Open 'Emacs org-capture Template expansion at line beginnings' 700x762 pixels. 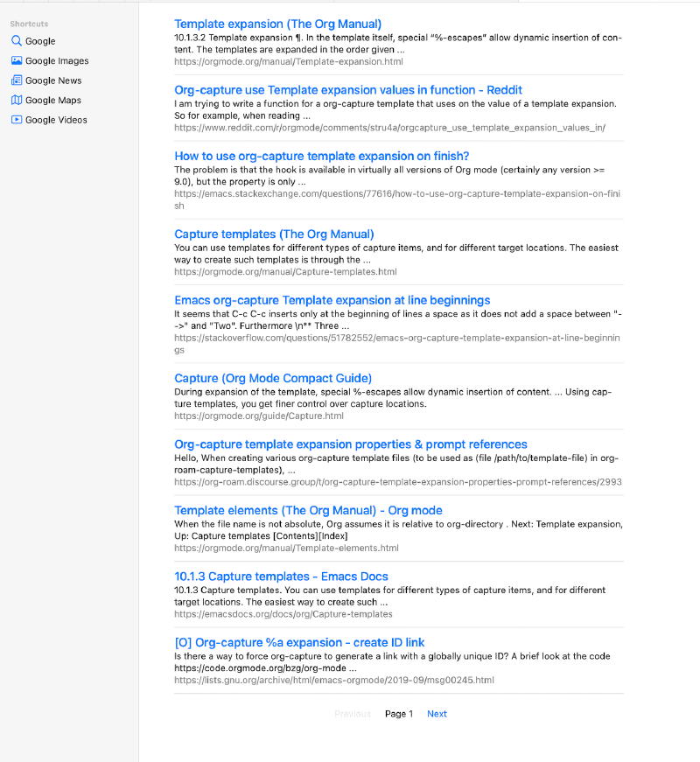coord(332,300)
